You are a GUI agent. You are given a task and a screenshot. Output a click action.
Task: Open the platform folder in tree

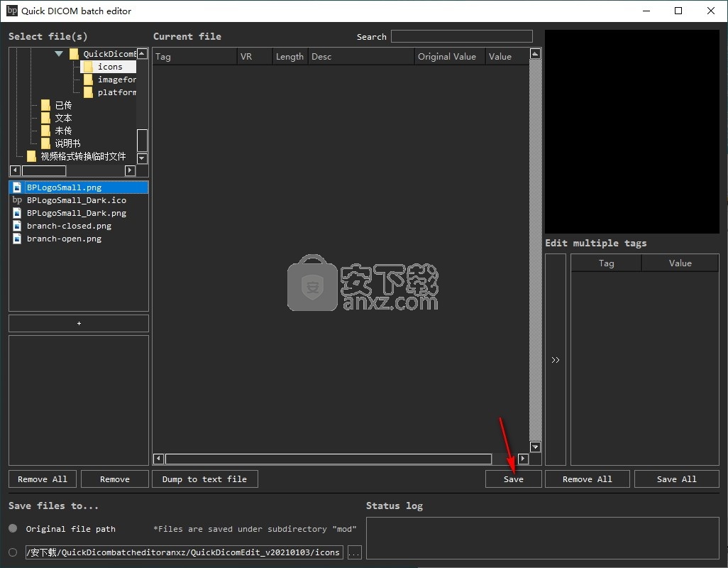[116, 92]
